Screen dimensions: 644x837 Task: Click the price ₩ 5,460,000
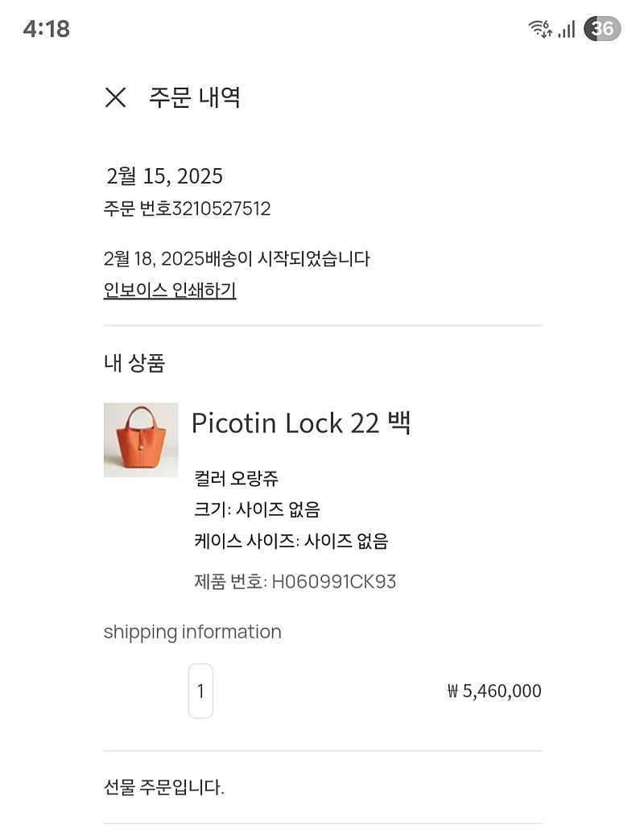click(x=494, y=691)
